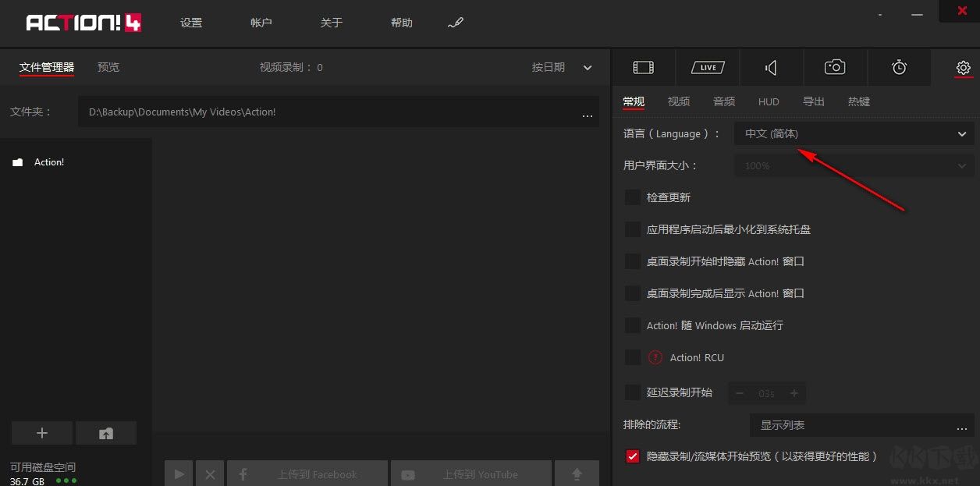Open the LIVE streaming mode
980x486 pixels.
pyautogui.click(x=707, y=67)
